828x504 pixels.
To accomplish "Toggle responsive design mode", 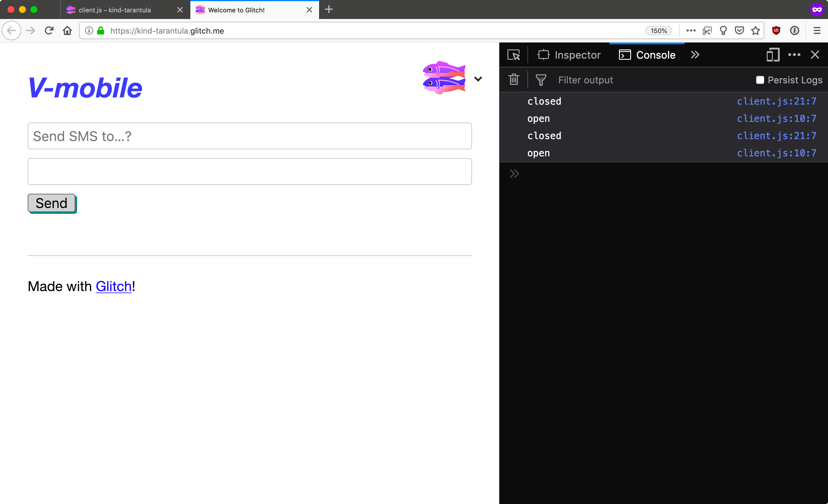I will 773,55.
